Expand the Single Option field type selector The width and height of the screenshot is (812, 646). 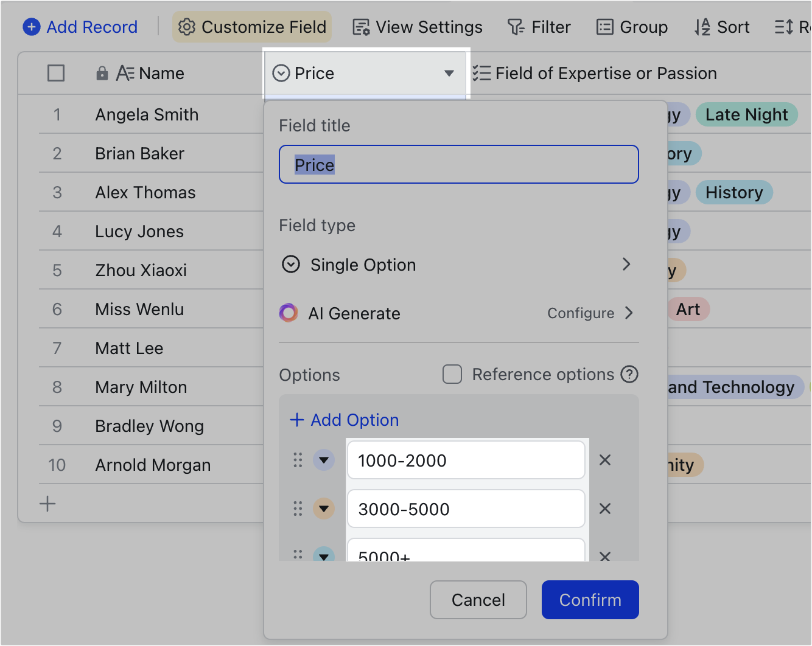(x=459, y=265)
